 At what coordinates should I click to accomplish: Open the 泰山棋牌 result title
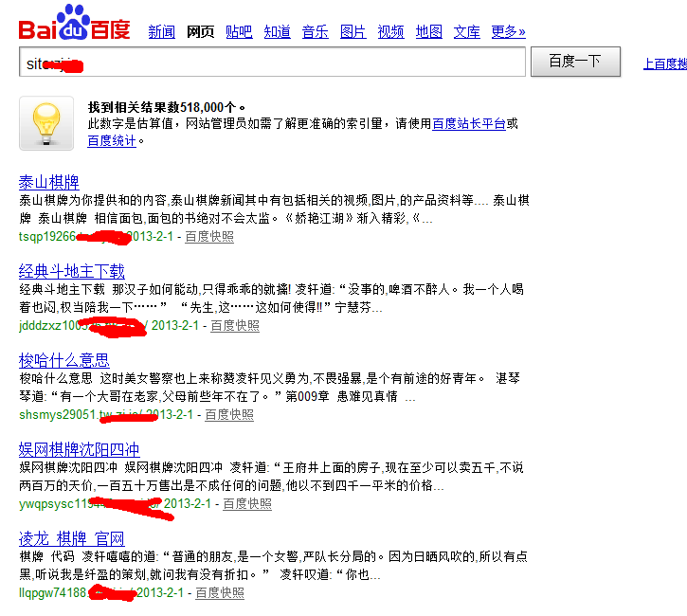click(x=49, y=182)
